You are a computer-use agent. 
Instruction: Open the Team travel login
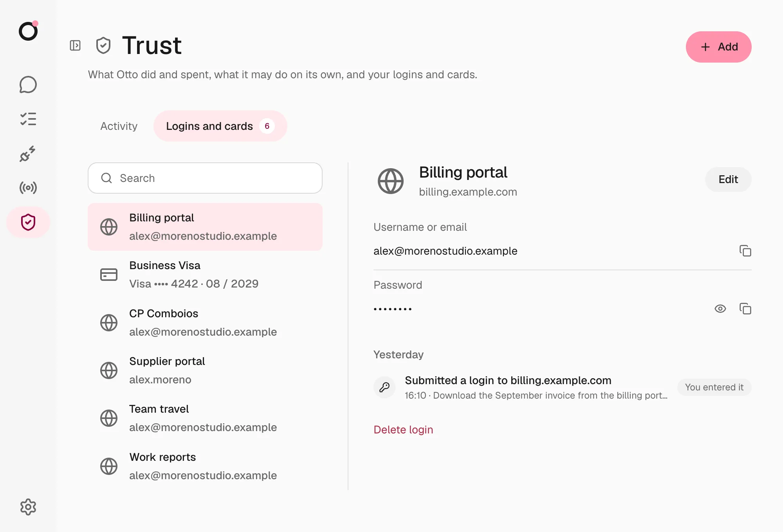205,418
